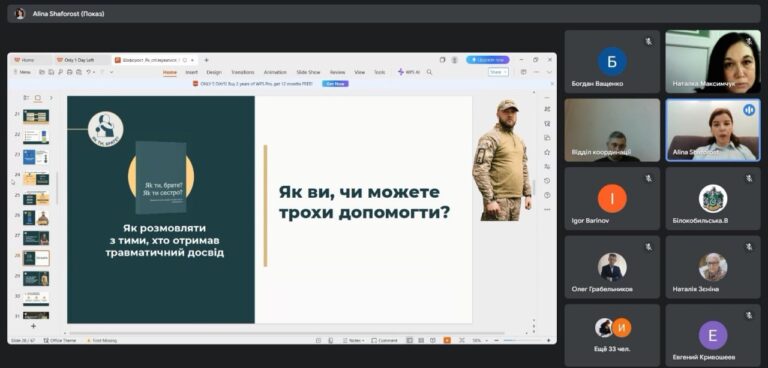Expand the quick access toolbar dropdown
Viewport: 768px width, 368px height.
(x=112, y=72)
